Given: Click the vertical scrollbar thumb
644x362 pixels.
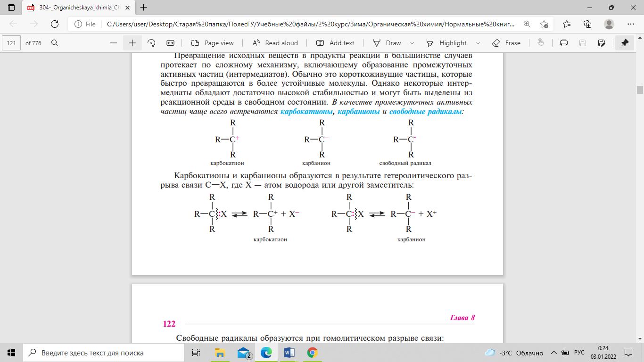Looking at the screenshot, I should pyautogui.click(x=640, y=90).
